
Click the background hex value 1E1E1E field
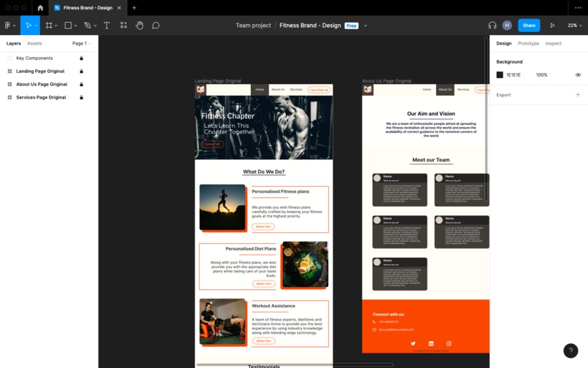[514, 74]
